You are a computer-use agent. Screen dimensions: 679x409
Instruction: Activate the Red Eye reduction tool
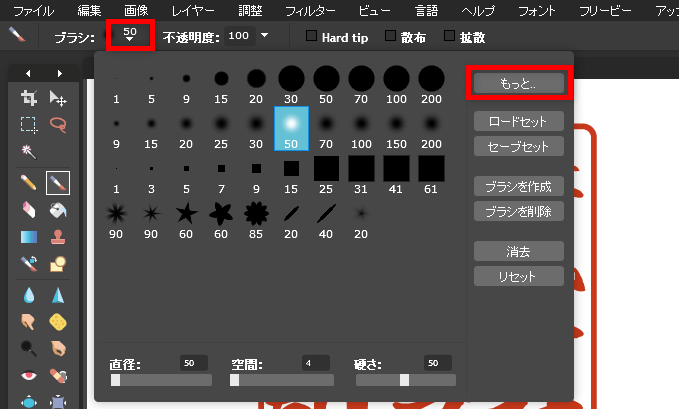(x=29, y=375)
